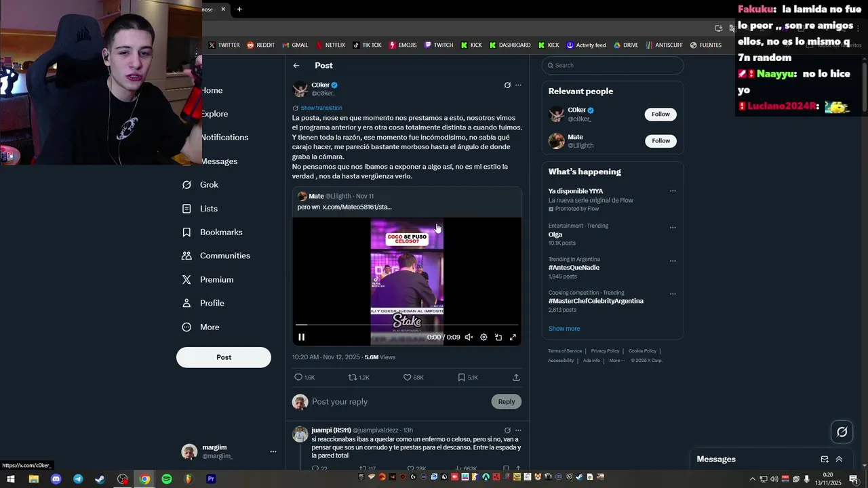Open options for Olga trend

673,228
